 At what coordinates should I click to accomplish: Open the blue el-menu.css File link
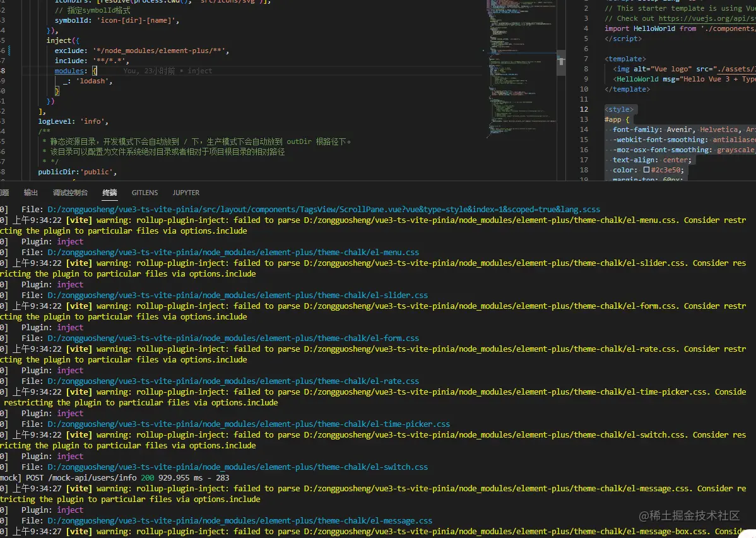point(233,253)
